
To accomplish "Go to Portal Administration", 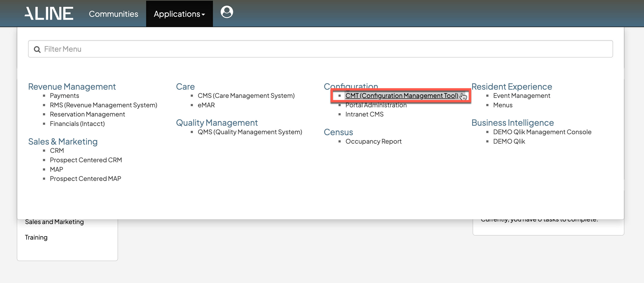I will 376,105.
